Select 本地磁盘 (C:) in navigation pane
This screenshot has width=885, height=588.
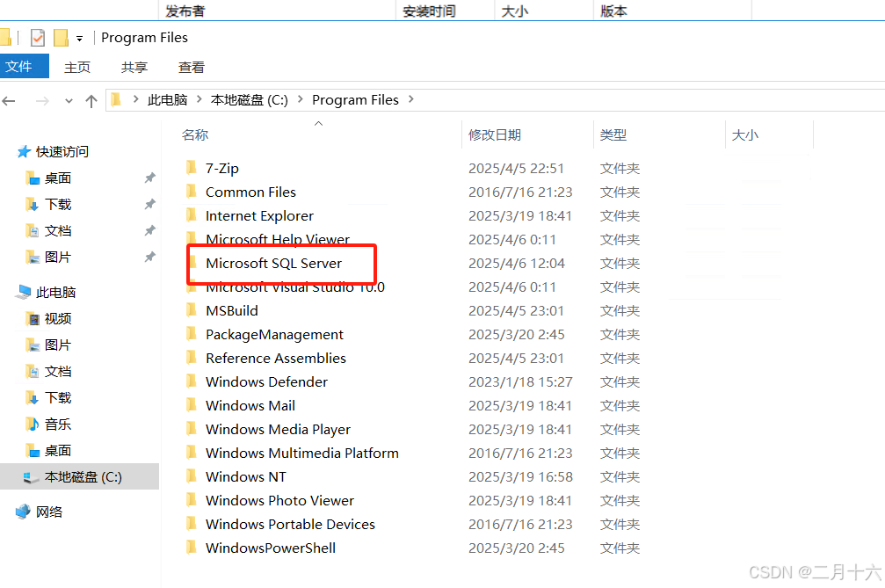(x=83, y=477)
